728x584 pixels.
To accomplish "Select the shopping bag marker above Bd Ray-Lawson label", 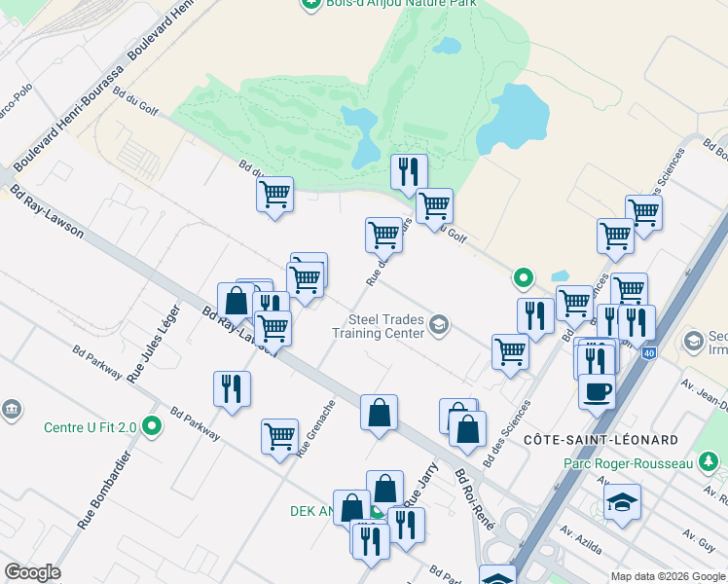I will pyautogui.click(x=236, y=301).
